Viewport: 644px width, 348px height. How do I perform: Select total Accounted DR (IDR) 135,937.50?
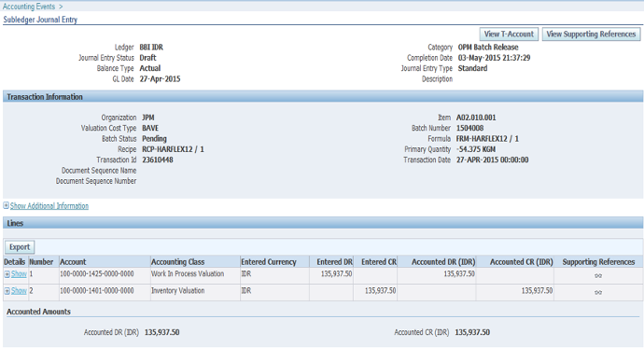[x=161, y=332]
